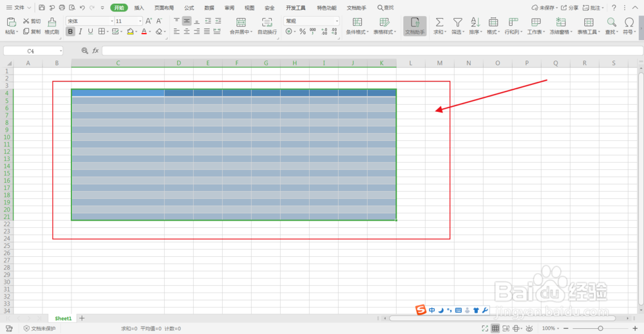Expand the quick access toolbar customize arrow
The width and height of the screenshot is (644, 334).
[102, 7]
